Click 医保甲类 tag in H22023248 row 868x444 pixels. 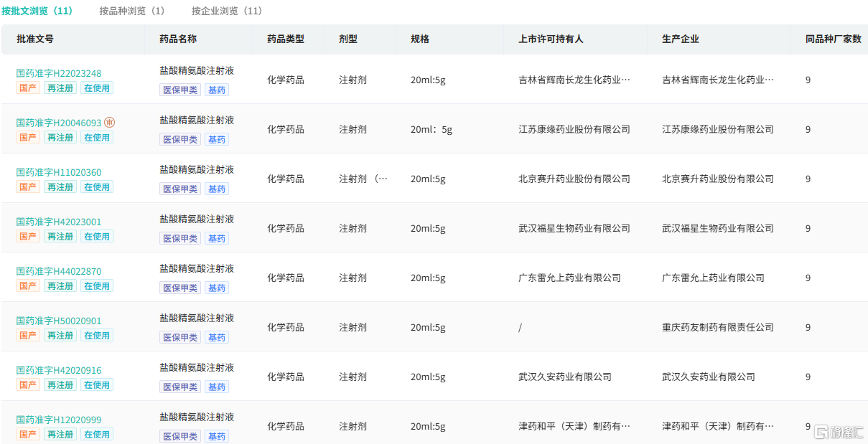click(180, 90)
